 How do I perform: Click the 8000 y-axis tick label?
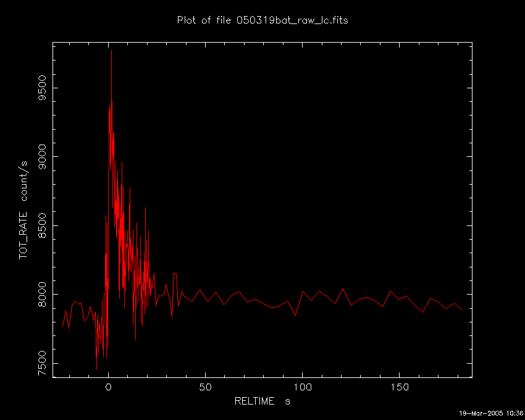pyautogui.click(x=43, y=295)
